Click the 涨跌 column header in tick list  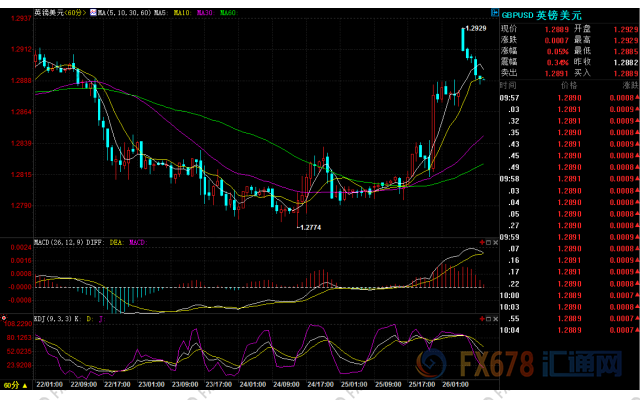(x=628, y=87)
